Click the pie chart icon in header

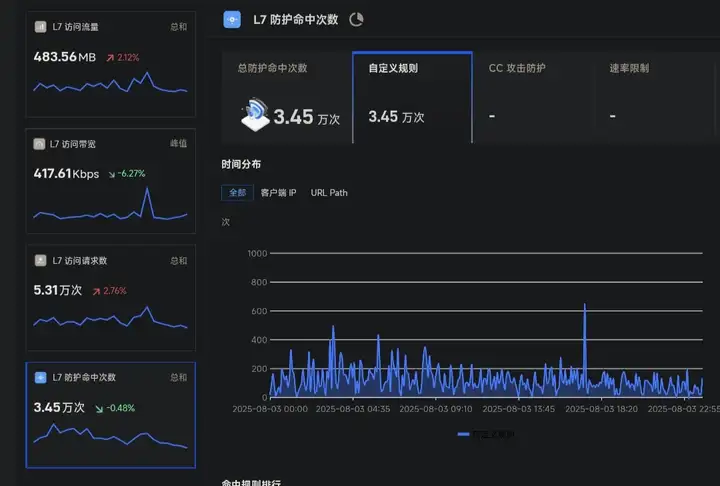tap(356, 20)
